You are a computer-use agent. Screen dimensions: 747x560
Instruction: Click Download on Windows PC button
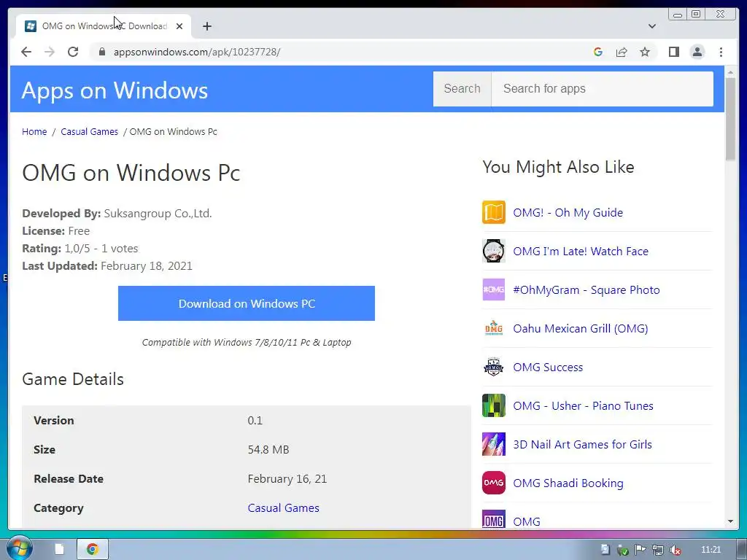(x=247, y=303)
